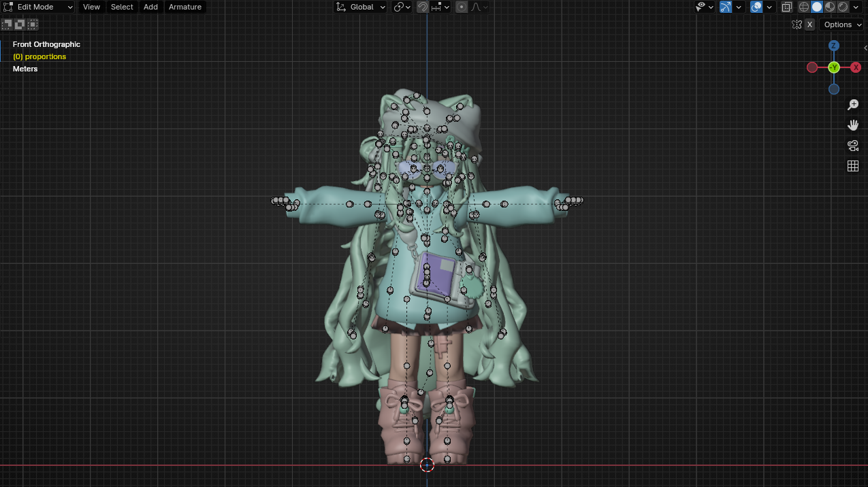
Task: Choose the subtract selection mode icon
Action: point(33,24)
